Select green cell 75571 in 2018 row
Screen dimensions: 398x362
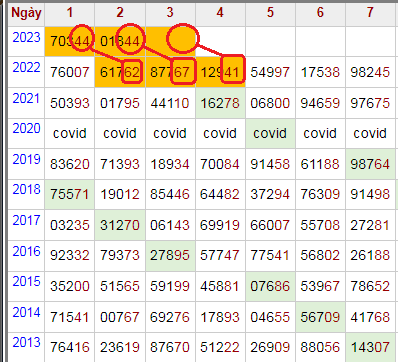point(70,194)
